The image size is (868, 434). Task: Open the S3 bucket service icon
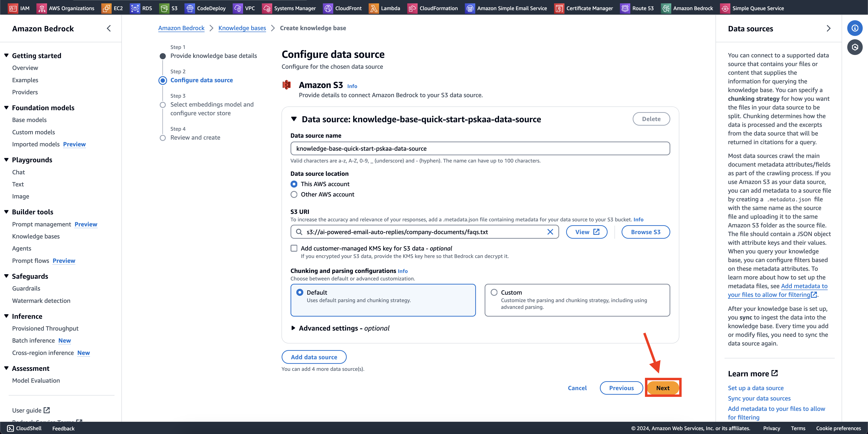coord(164,8)
